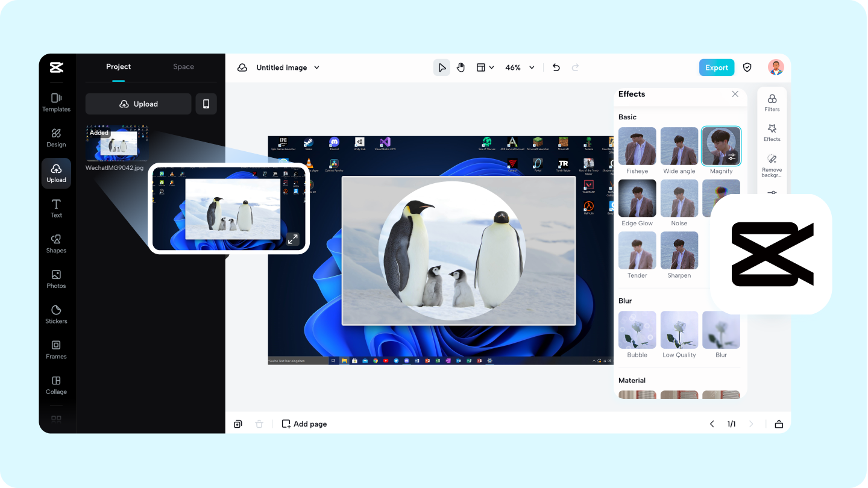Screen dimensions: 868x488
Task: Click the Add page button
Action: click(304, 424)
